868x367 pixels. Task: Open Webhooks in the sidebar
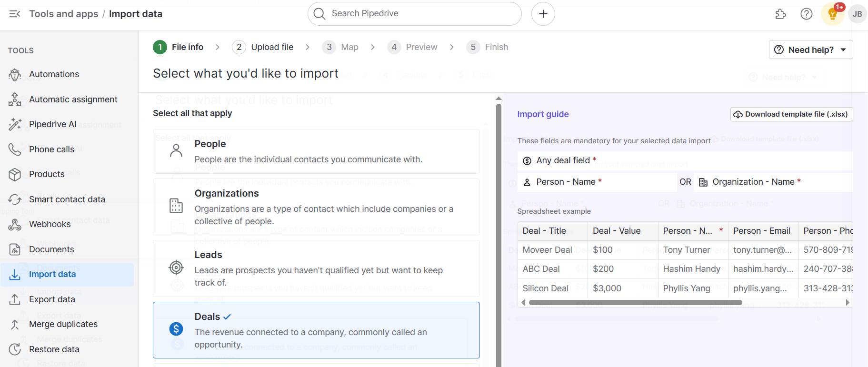click(x=50, y=224)
